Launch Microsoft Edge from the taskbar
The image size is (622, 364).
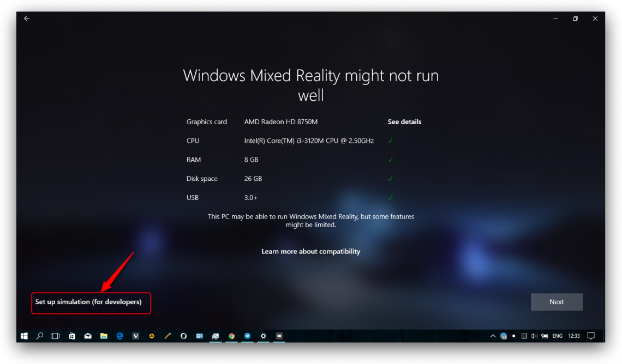click(119, 336)
